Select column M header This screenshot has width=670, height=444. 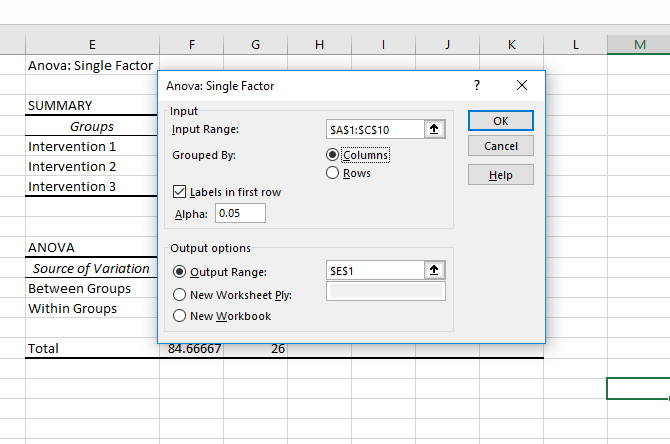click(x=639, y=44)
